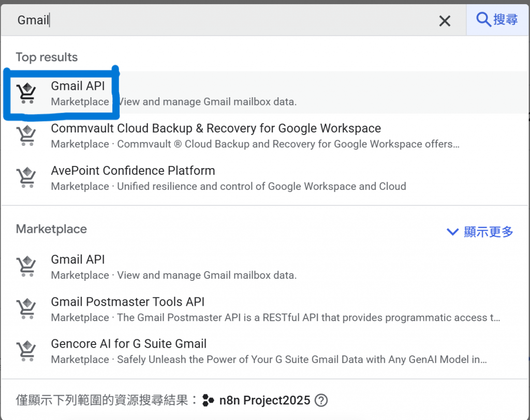Select Commvault Cloud Backup & Recovery result

pos(215,128)
